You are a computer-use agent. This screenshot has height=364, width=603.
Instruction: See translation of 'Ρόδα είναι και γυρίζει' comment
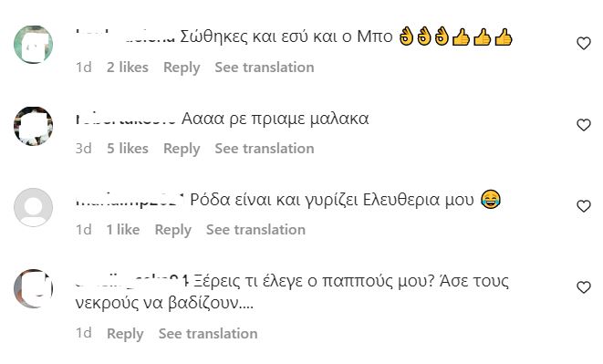255,230
